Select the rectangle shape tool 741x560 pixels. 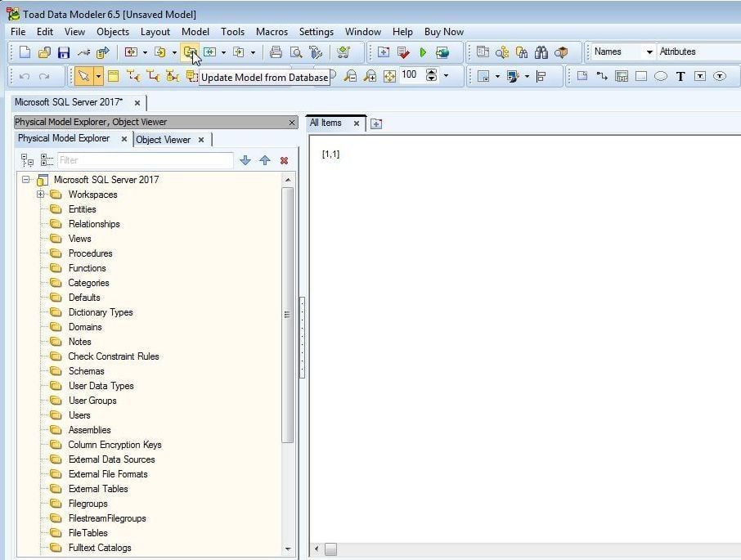pyautogui.click(x=641, y=76)
